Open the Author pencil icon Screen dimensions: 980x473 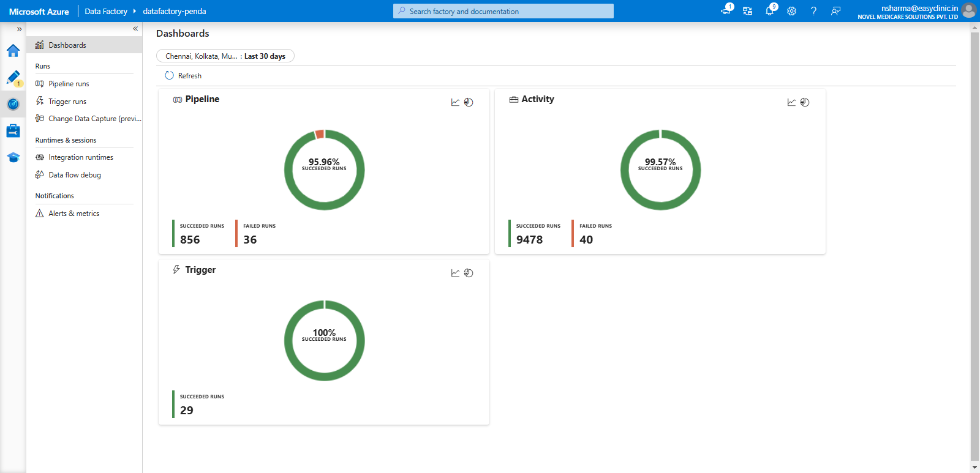13,78
